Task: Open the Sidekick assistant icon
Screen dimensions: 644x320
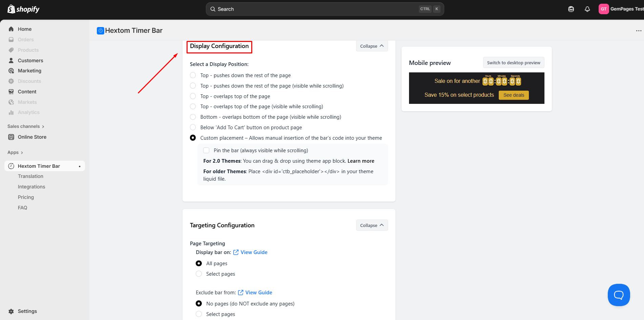Action: click(571, 9)
